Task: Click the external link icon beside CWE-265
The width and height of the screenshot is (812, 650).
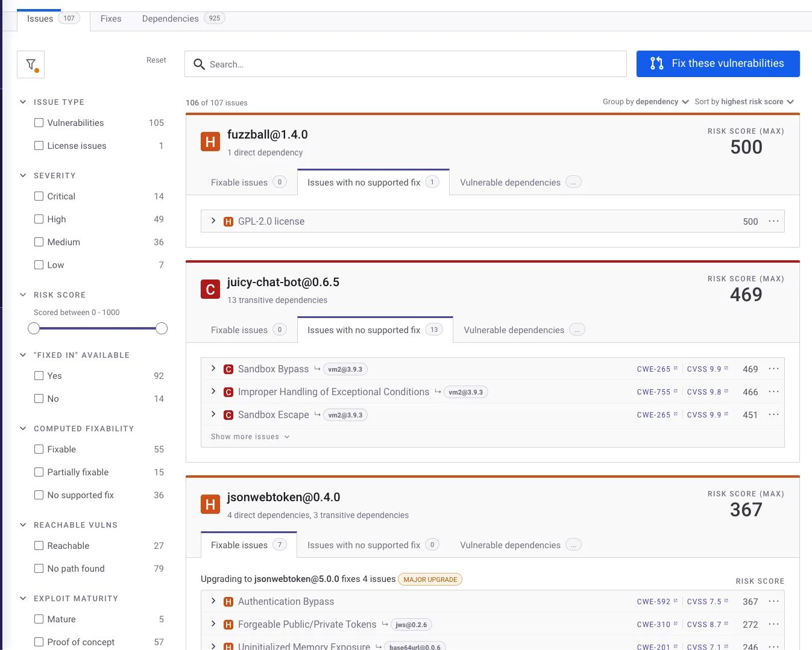Action: point(675,368)
